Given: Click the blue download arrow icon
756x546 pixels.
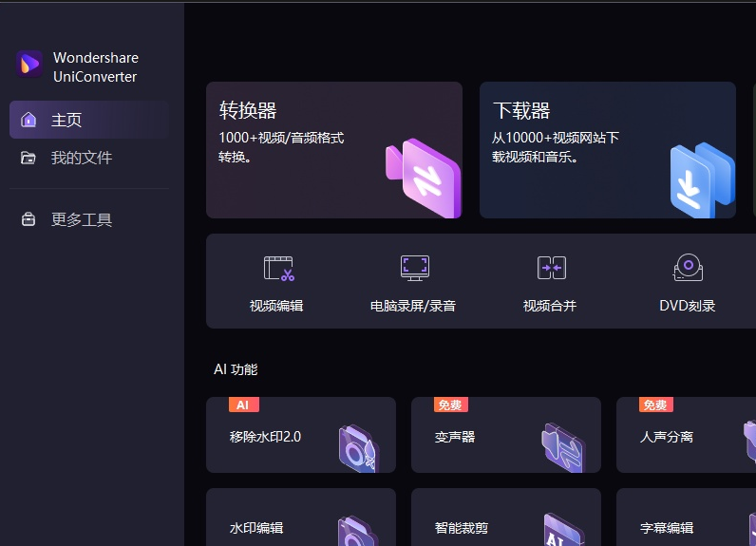Looking at the screenshot, I should point(702,179).
